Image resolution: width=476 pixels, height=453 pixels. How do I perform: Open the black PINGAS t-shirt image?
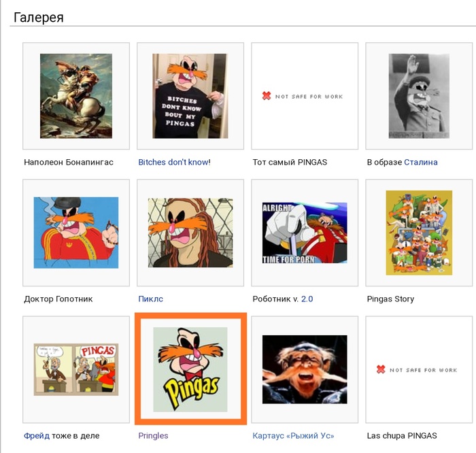190,96
